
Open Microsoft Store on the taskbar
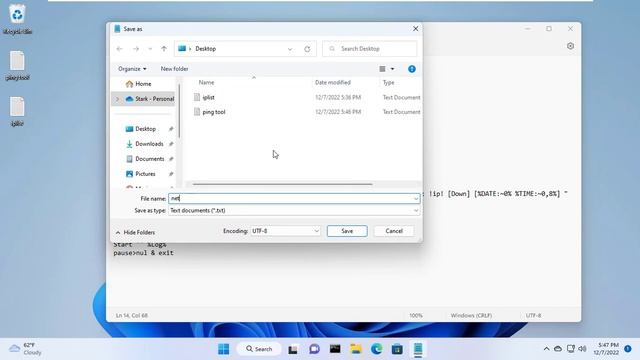397,349
